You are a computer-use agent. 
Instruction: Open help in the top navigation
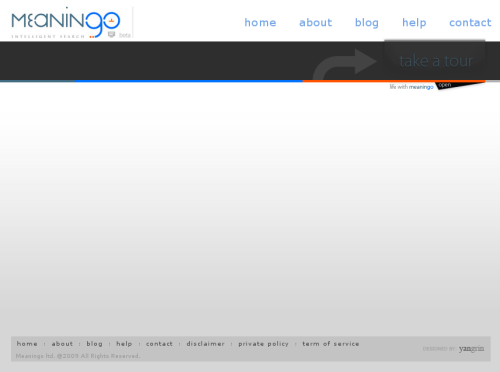414,23
